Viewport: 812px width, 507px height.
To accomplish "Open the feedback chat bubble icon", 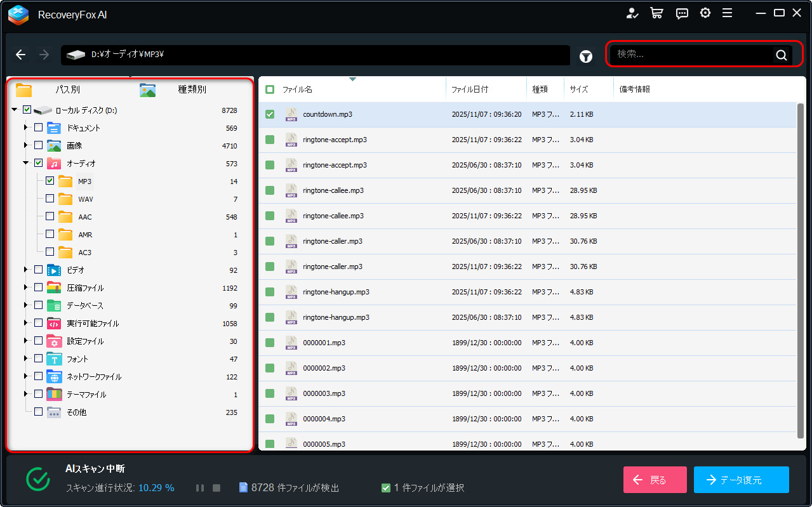I will [682, 13].
